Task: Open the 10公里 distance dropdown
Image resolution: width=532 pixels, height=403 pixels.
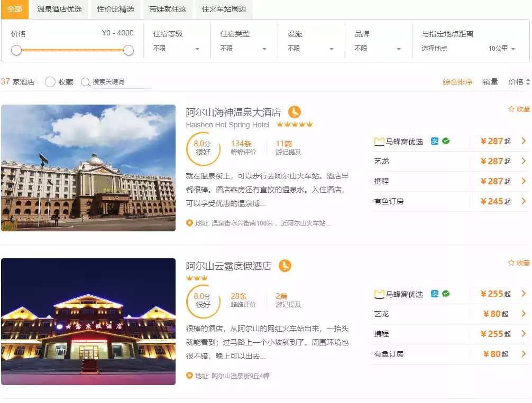Action: point(501,49)
